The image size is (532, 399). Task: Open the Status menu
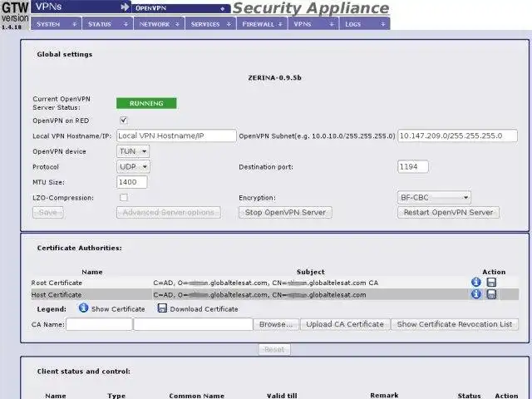107,24
